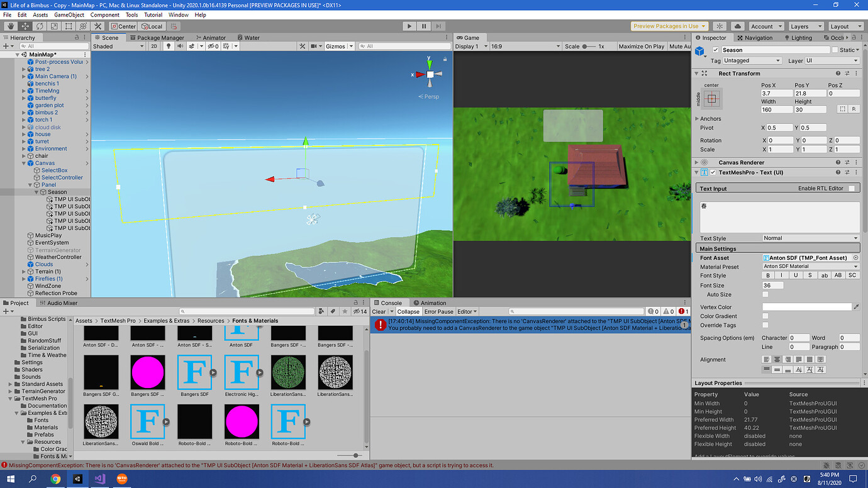Select the Move tool
This screenshot has width=868, height=488.
point(24,26)
